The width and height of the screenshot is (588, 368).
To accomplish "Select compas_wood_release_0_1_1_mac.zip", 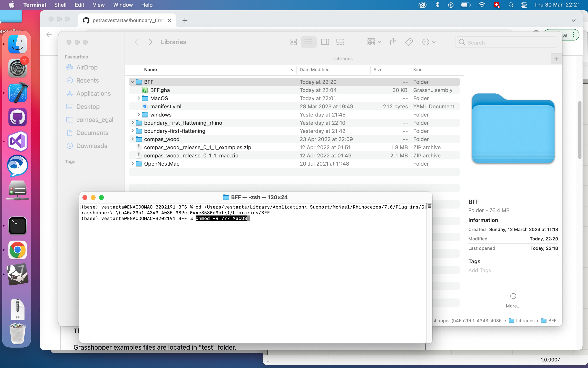I will coord(294,156).
